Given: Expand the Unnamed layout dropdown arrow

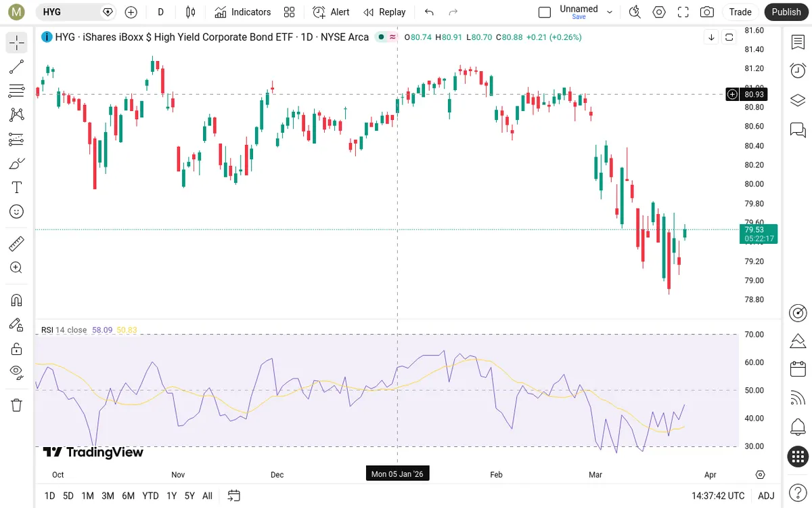Looking at the screenshot, I should (610, 12).
